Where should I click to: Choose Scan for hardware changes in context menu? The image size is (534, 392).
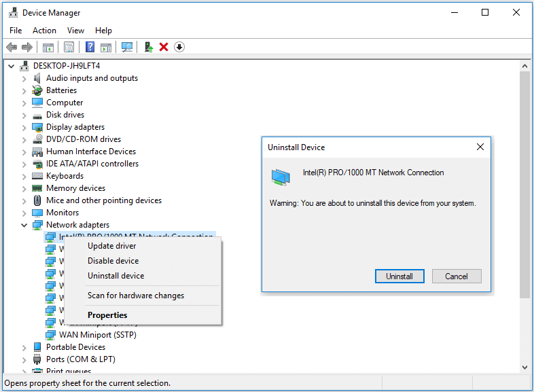[x=143, y=296]
